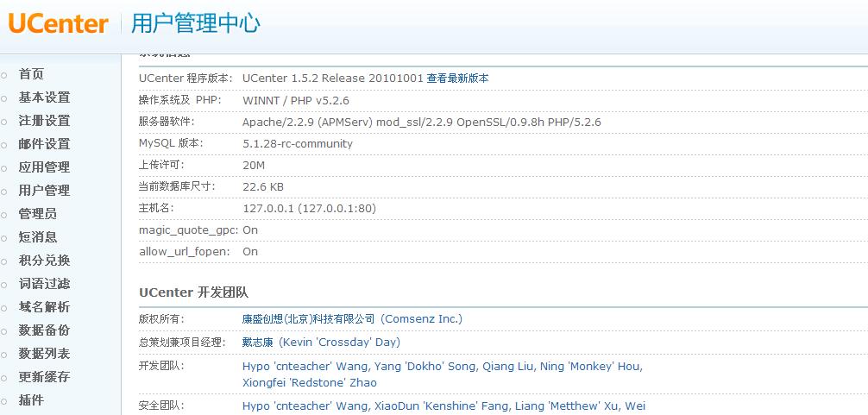Viewport: 868px width, 415px height.
Task: Open 首页 in the sidebar
Action: click(x=31, y=74)
